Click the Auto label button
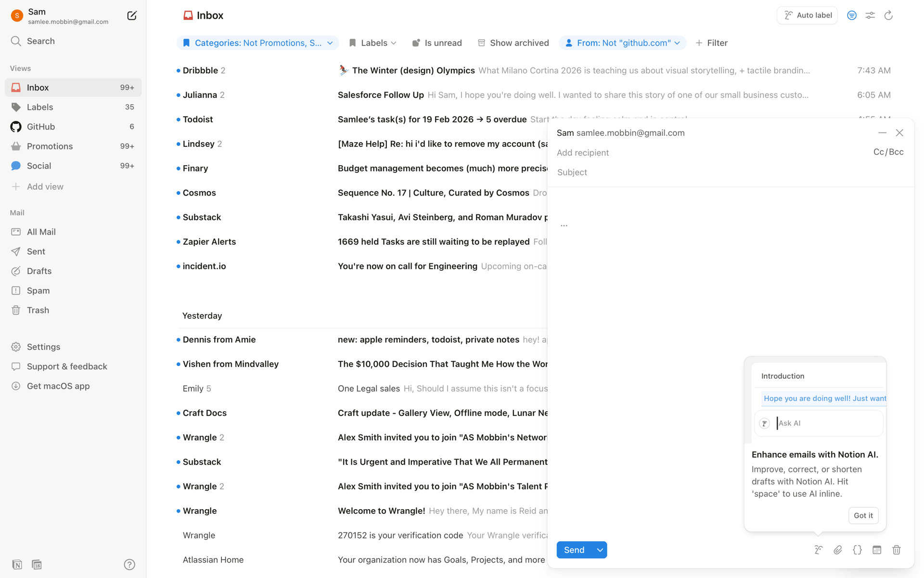Image resolution: width=924 pixels, height=578 pixels. coord(808,15)
